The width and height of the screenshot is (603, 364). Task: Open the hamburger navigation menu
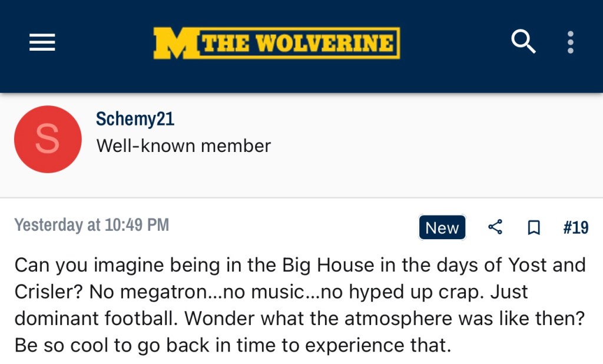pos(42,42)
